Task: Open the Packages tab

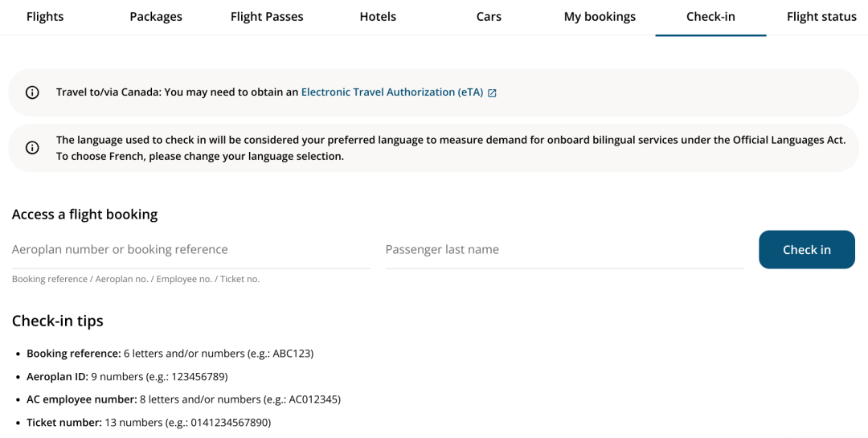Action: (x=156, y=17)
